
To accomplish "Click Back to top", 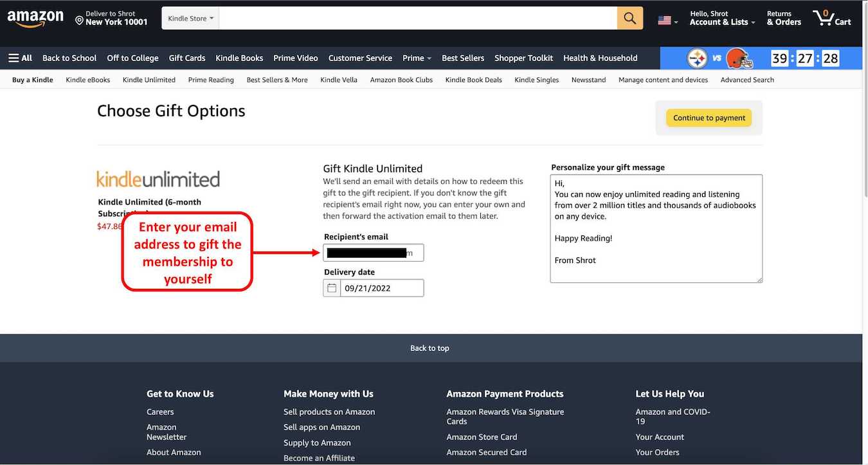I will [x=430, y=348].
